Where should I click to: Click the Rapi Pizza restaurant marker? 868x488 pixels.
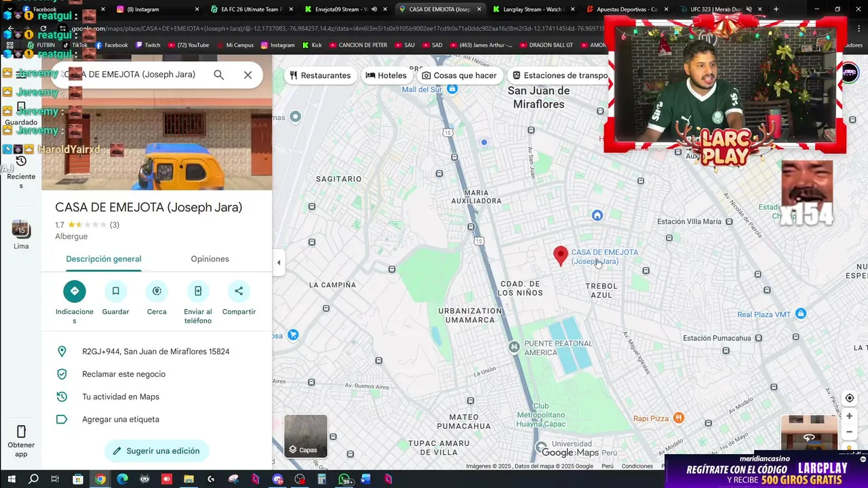click(679, 418)
